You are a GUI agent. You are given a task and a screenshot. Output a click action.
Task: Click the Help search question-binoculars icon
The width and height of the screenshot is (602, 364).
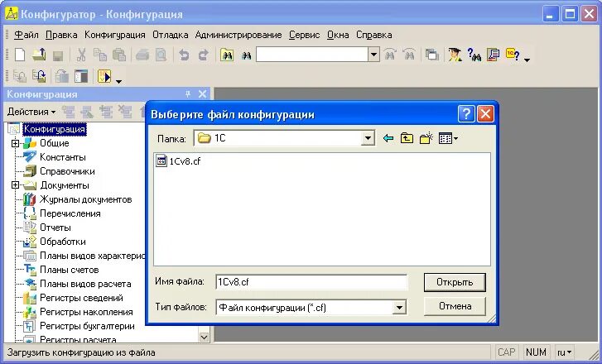[474, 55]
